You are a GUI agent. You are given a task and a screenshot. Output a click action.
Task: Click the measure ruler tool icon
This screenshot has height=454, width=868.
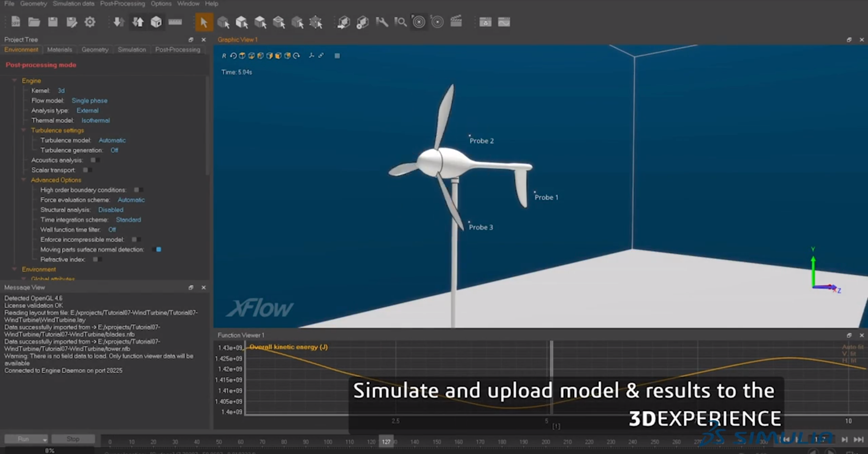point(175,22)
